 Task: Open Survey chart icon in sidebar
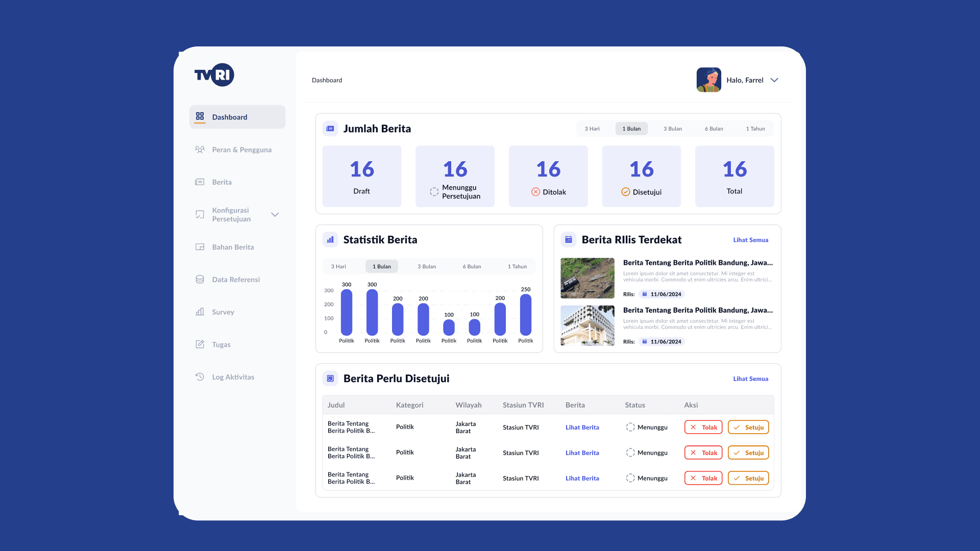click(200, 312)
